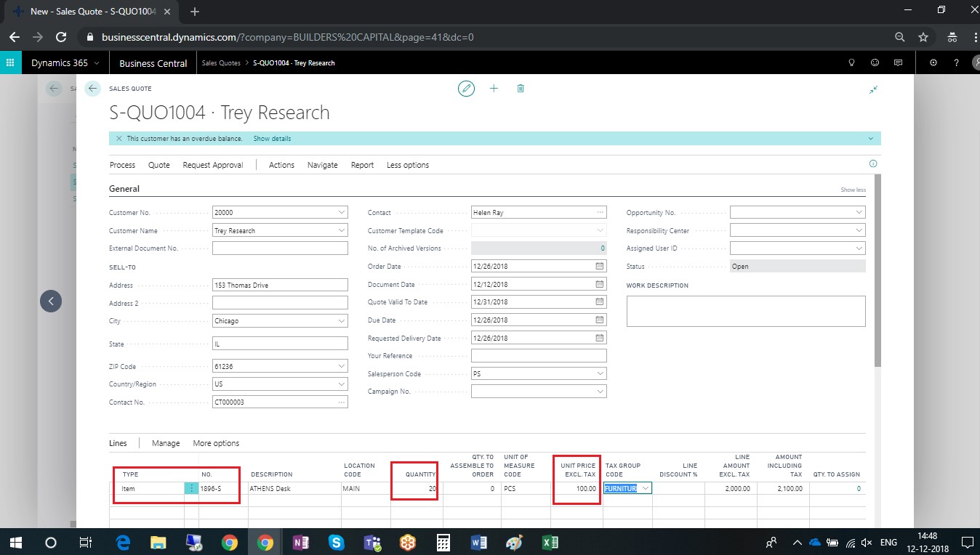
Task: Expand the ZIP Code dropdown
Action: (342, 367)
